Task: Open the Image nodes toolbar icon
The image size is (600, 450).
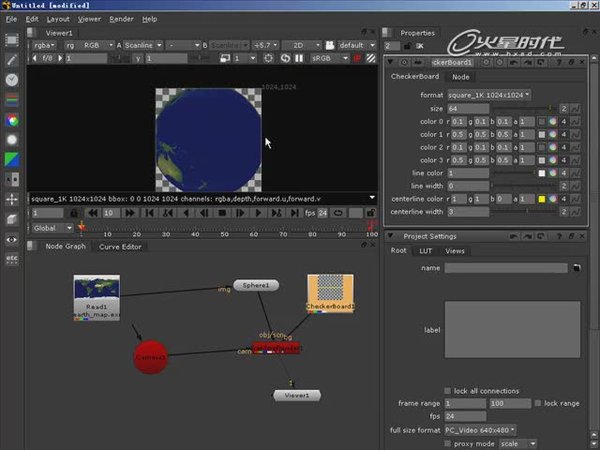Action: (12, 40)
